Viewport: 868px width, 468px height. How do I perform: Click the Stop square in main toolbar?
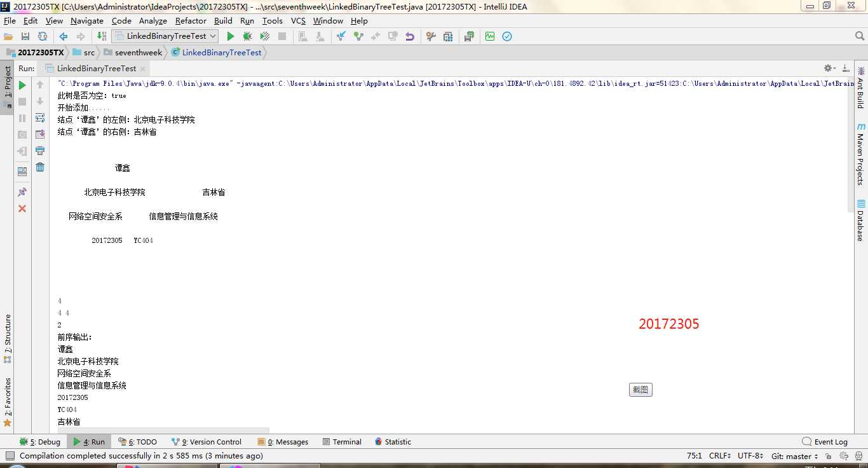pos(282,37)
